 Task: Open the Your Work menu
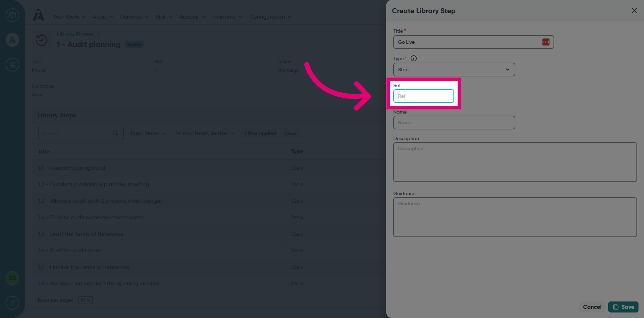coord(69,17)
